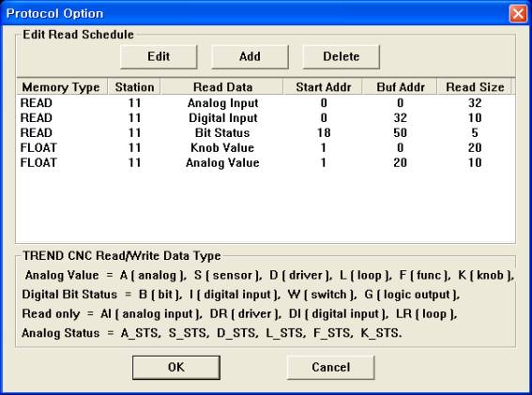Image resolution: width=532 pixels, height=395 pixels.
Task: Confirm the dialog with OK
Action: point(176,367)
